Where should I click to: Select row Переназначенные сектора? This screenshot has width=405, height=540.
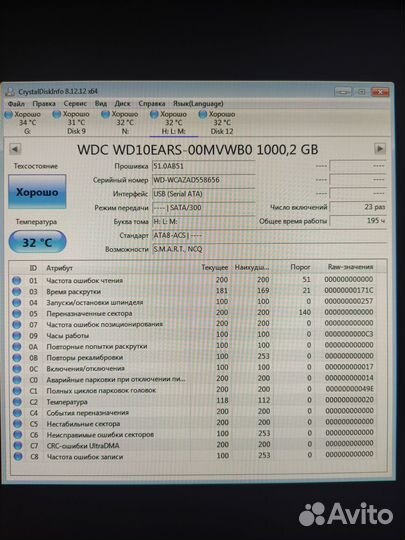click(x=193, y=313)
